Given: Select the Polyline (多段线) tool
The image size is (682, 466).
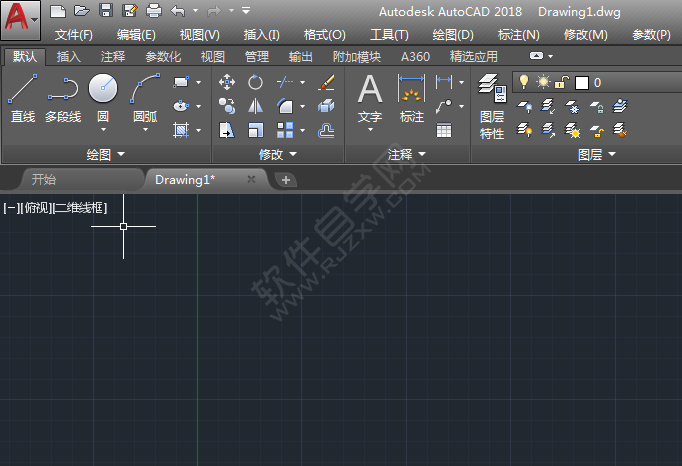Looking at the screenshot, I should click(63, 99).
